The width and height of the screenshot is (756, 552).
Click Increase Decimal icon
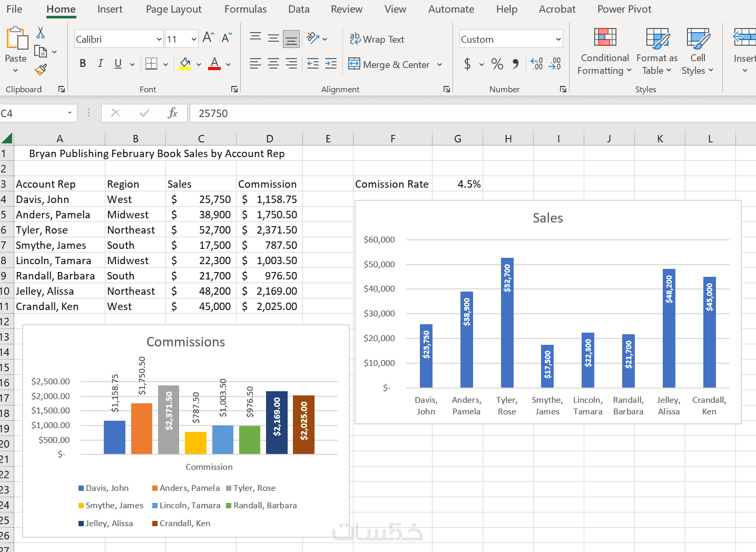(537, 64)
